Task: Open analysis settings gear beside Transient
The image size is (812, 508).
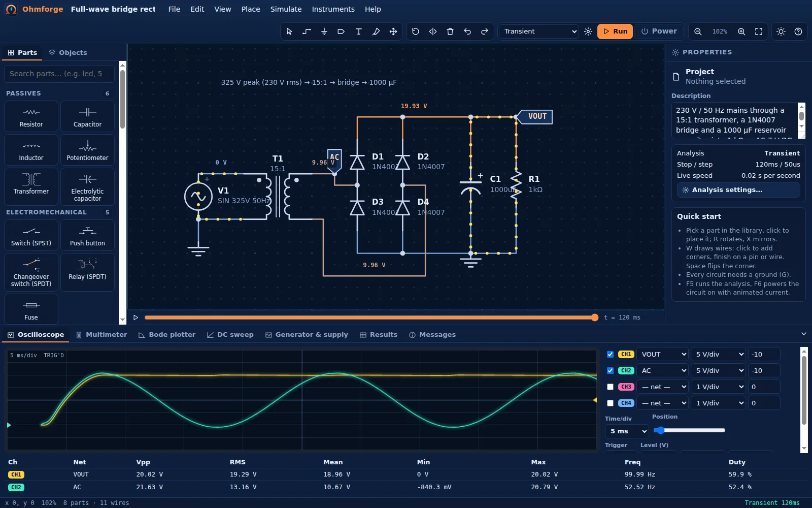Action: [x=588, y=31]
